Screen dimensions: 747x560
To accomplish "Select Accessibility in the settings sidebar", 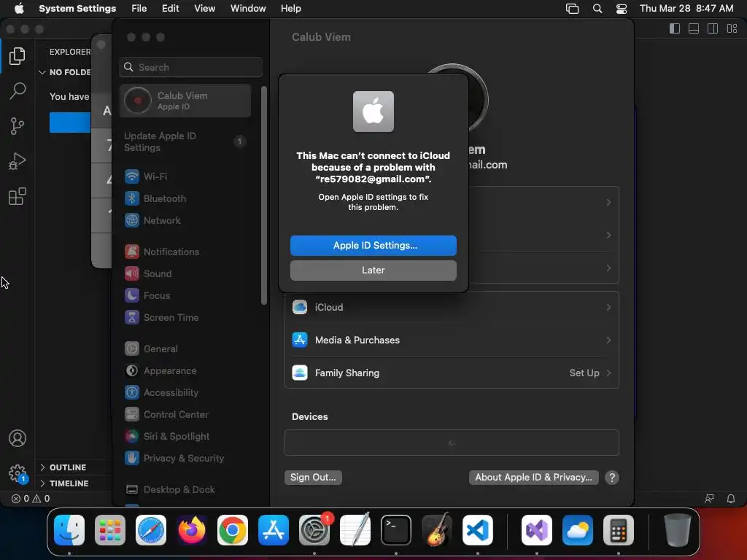I will [x=185, y=393].
